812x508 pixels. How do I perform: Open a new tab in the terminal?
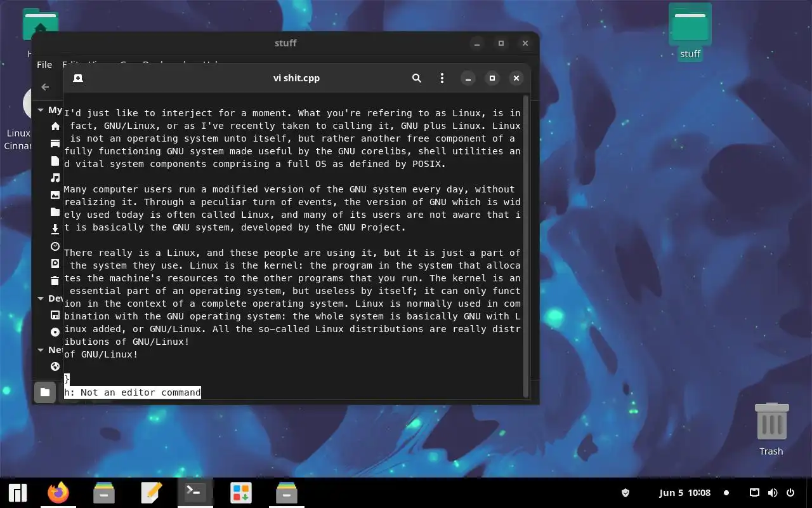point(78,78)
